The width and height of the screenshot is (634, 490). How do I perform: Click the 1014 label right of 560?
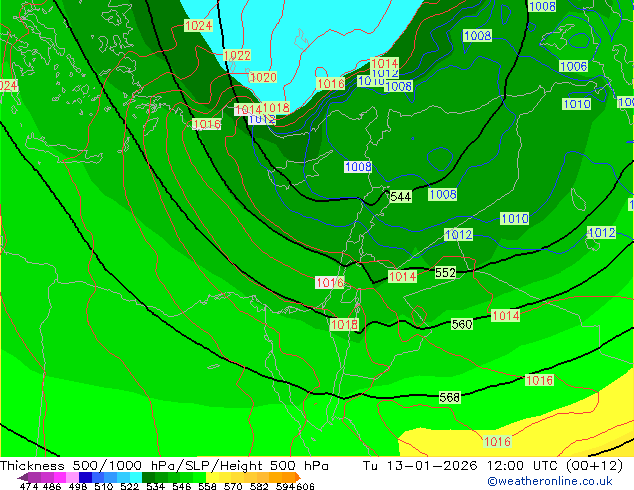point(505,315)
